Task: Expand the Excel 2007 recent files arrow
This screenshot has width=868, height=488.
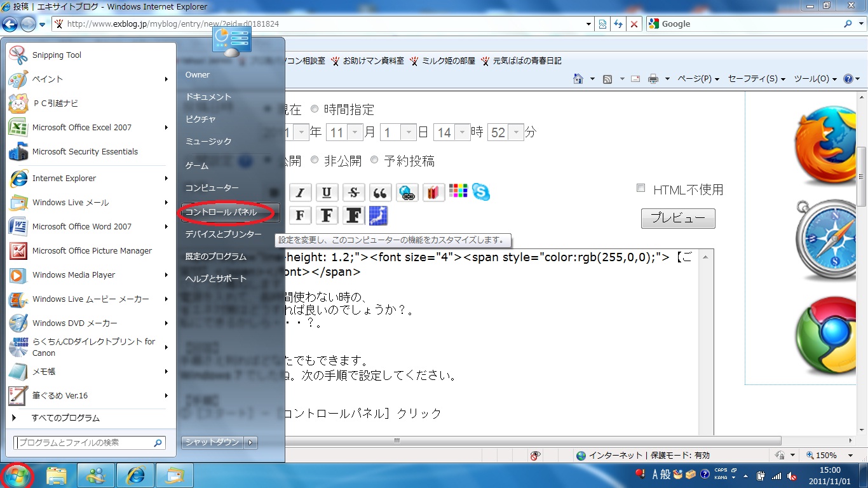Action: point(166,128)
